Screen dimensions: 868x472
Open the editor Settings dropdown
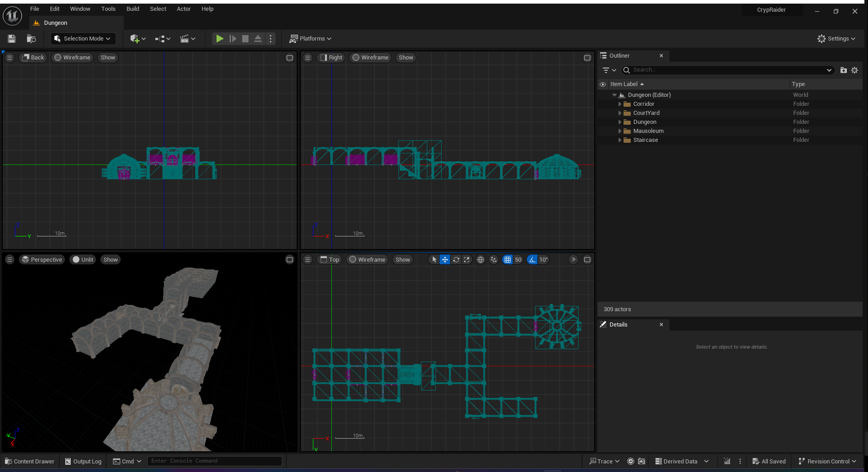836,39
